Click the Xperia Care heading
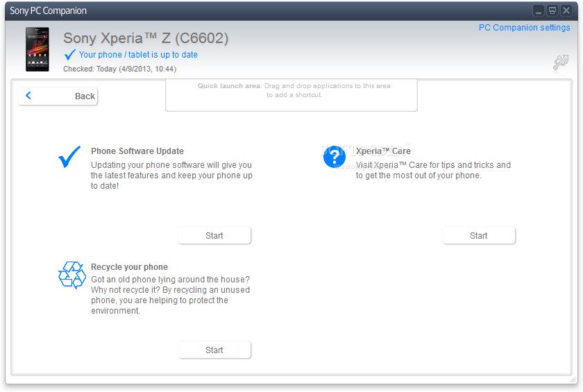 (383, 151)
